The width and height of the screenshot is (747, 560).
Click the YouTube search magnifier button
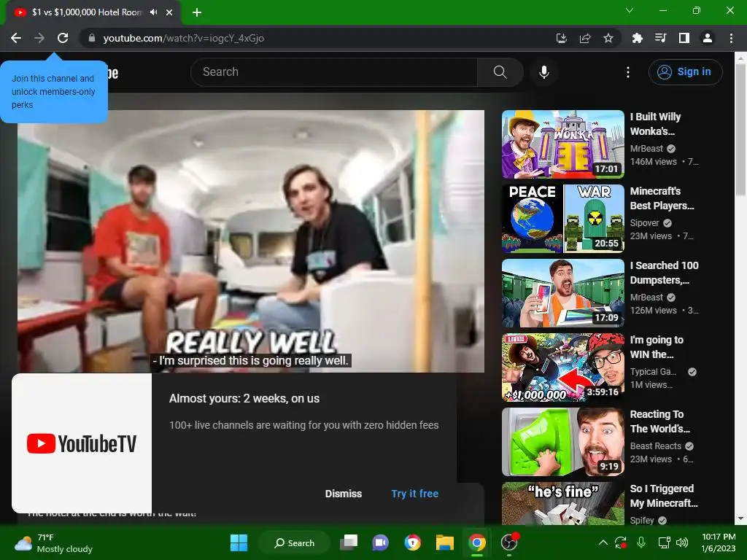click(x=500, y=72)
